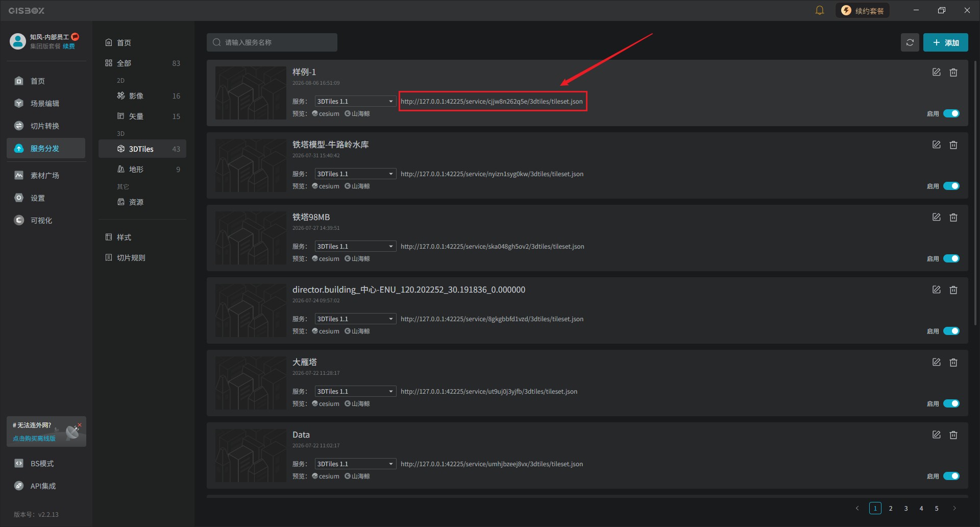Click the 样例-1 service URL
Viewport: 980px width, 527px height.
pyautogui.click(x=492, y=102)
